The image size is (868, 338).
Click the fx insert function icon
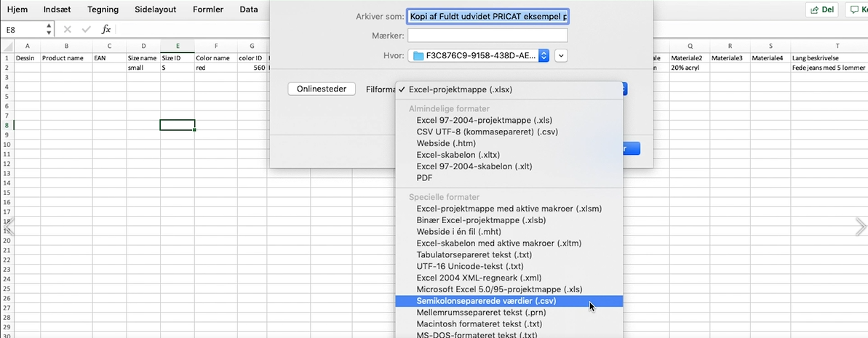pyautogui.click(x=105, y=30)
